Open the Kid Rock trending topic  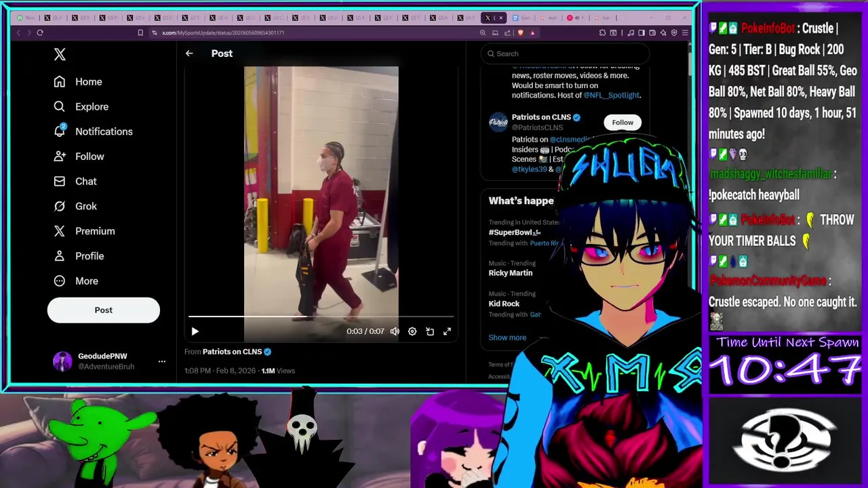505,304
